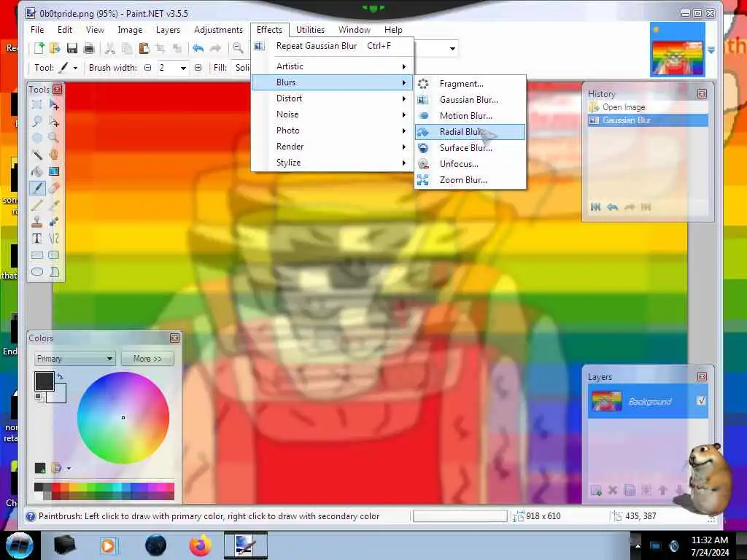Choose Gaussian Blur from Blurs submenu
747x560 pixels.
click(x=471, y=99)
